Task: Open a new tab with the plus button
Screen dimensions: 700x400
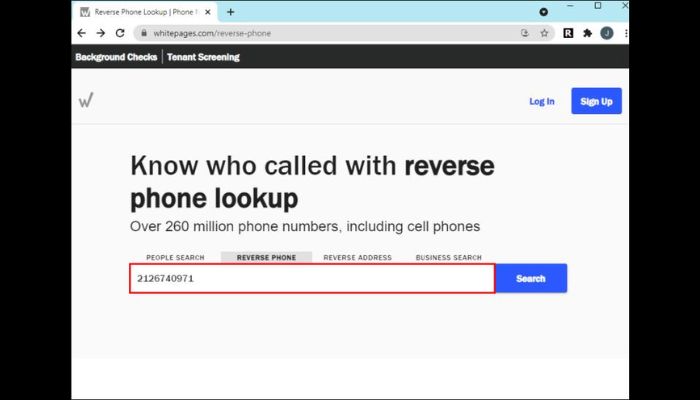Action: pyautogui.click(x=230, y=12)
